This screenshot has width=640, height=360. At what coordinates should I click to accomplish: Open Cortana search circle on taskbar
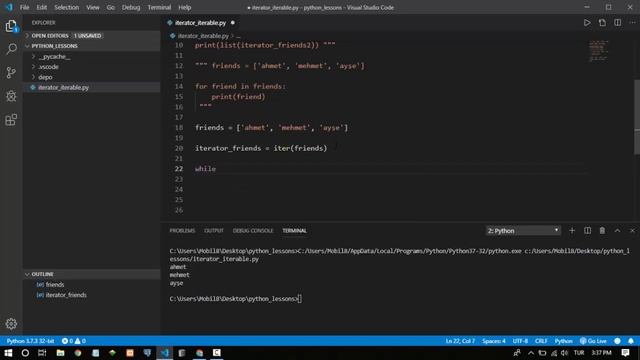tap(25, 353)
